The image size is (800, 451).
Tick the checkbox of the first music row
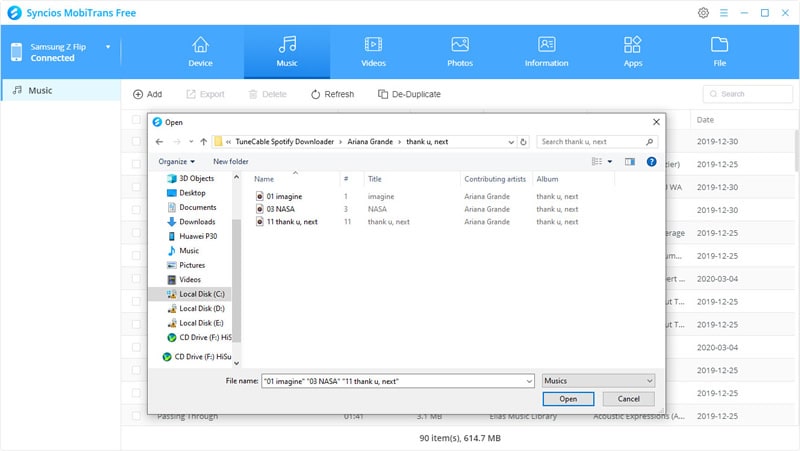136,141
